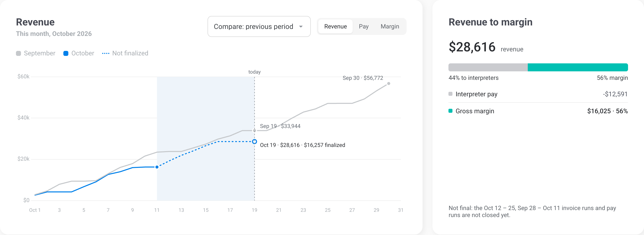This screenshot has height=235, width=644.
Task: Select the Revenue tab
Action: click(335, 26)
